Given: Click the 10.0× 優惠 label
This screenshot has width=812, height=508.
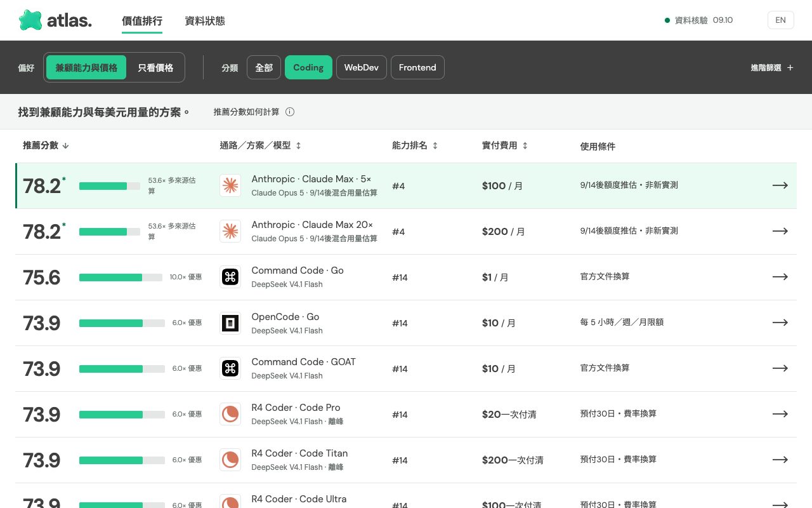Looking at the screenshot, I should (186, 277).
